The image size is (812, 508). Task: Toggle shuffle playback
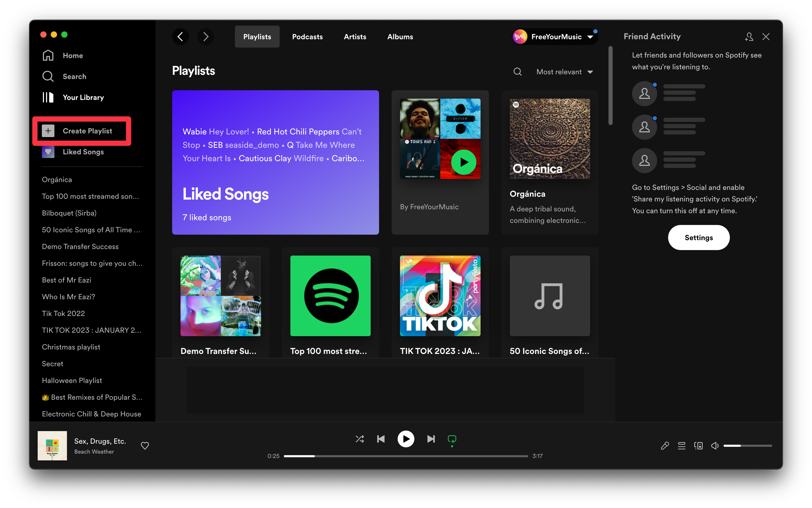[359, 439]
